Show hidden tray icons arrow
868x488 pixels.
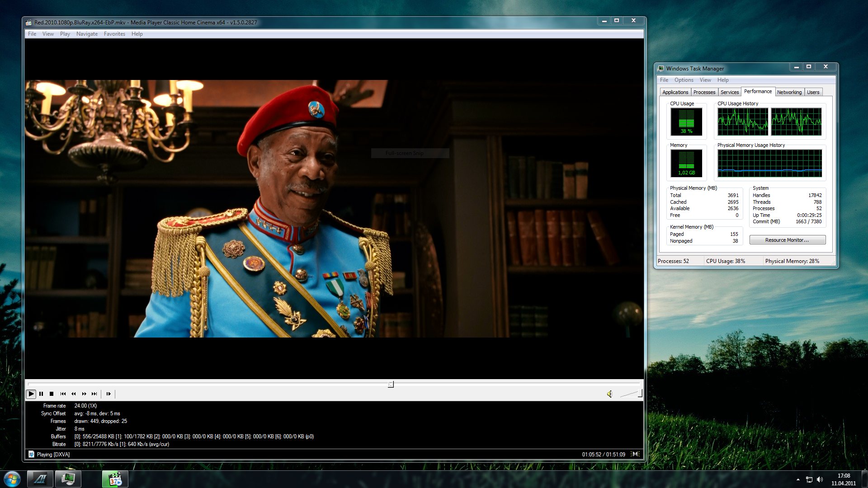click(798, 479)
